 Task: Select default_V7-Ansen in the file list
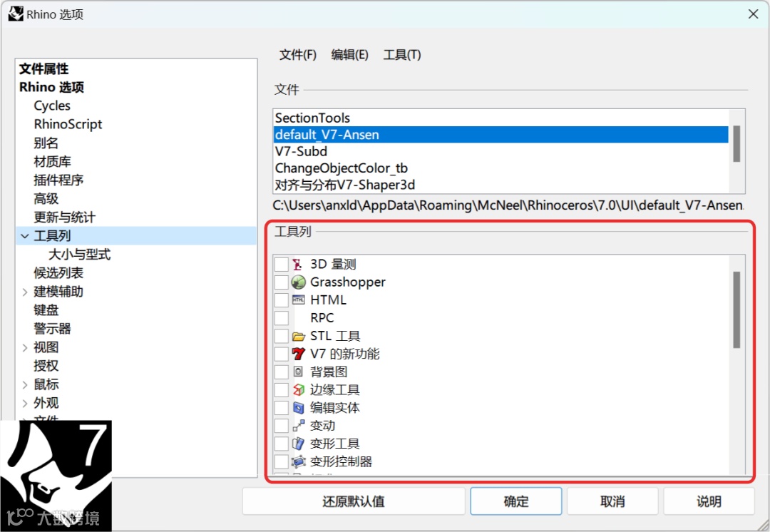pyautogui.click(x=501, y=135)
